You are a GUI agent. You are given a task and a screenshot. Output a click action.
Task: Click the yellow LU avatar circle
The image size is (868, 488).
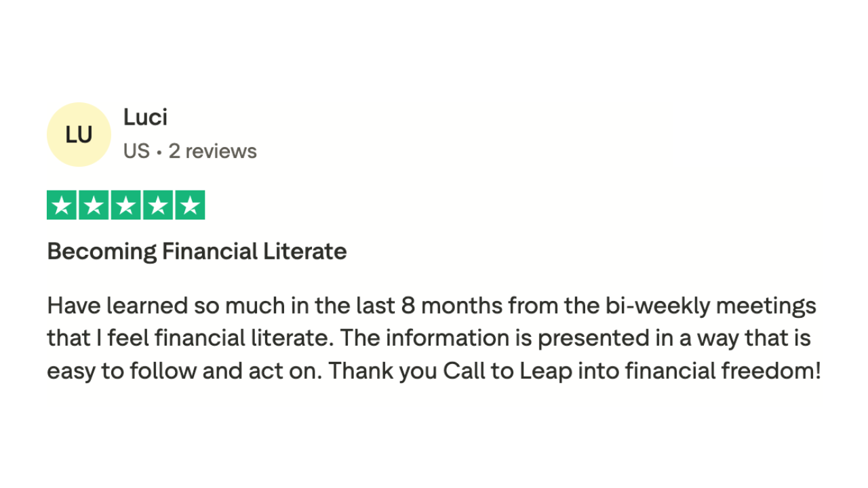pos(79,134)
